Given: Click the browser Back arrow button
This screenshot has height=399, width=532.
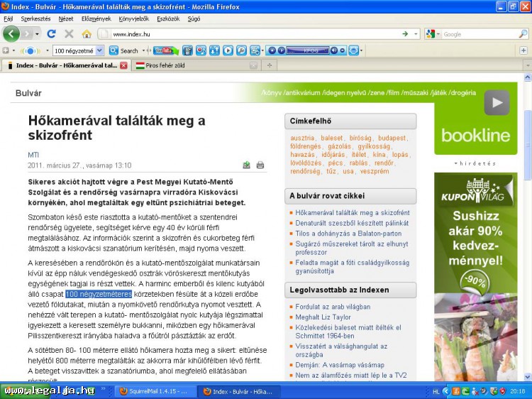Looking at the screenshot, I should click(x=11, y=33).
